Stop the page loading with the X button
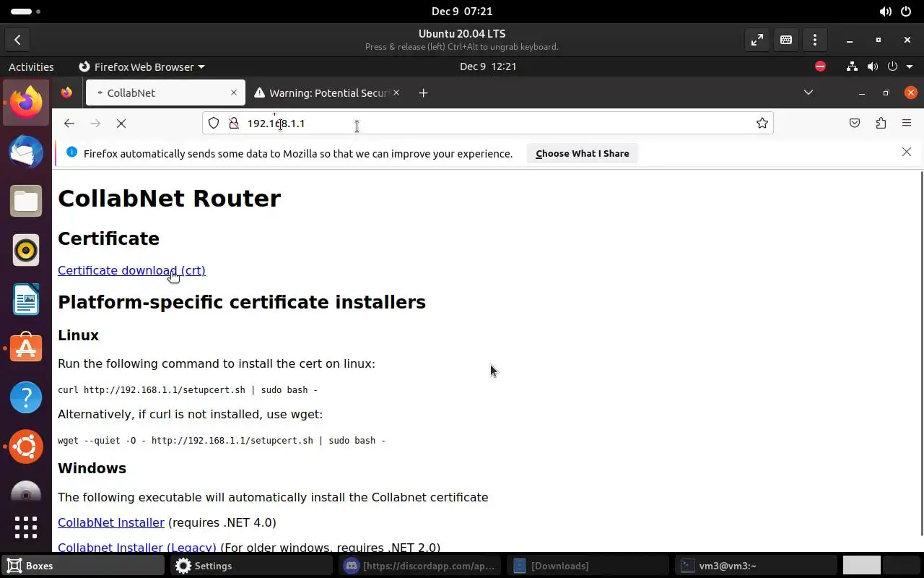924x578 pixels. tap(121, 124)
